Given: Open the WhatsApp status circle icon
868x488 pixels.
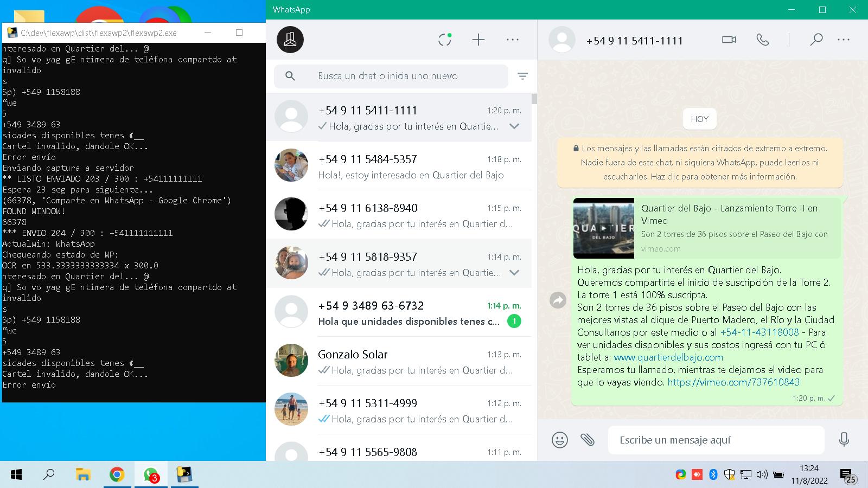Looking at the screenshot, I should click(445, 40).
